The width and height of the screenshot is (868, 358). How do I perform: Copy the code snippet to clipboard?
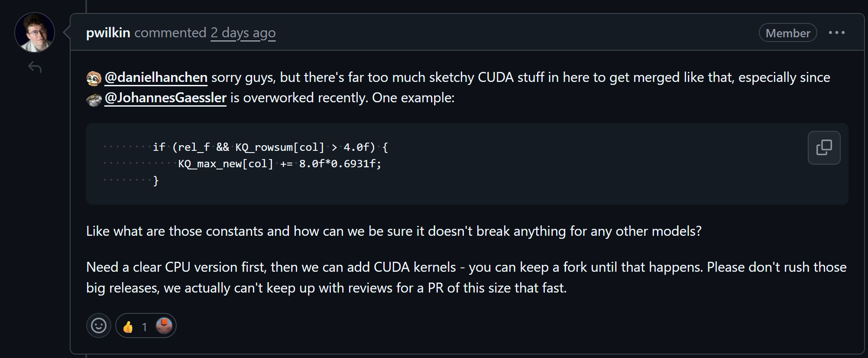coord(824,148)
